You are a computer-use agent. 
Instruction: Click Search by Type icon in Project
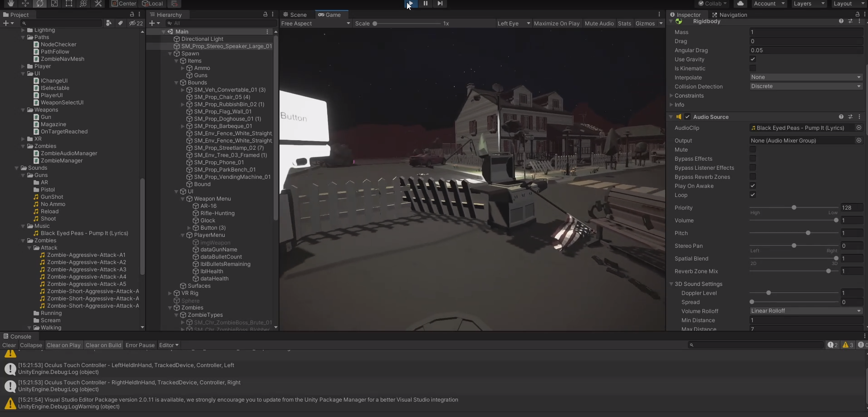click(108, 23)
